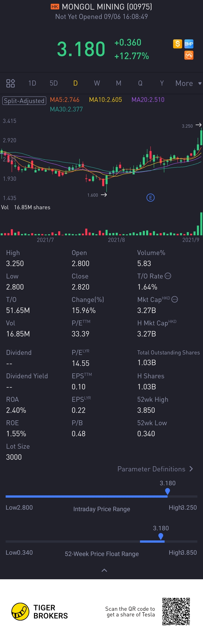Tap the orange no-short-selling icon
Viewport: 203px width, 644px height.
[x=189, y=55]
